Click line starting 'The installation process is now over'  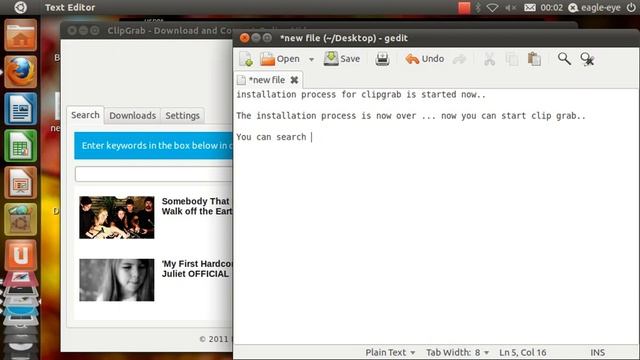pos(411,116)
